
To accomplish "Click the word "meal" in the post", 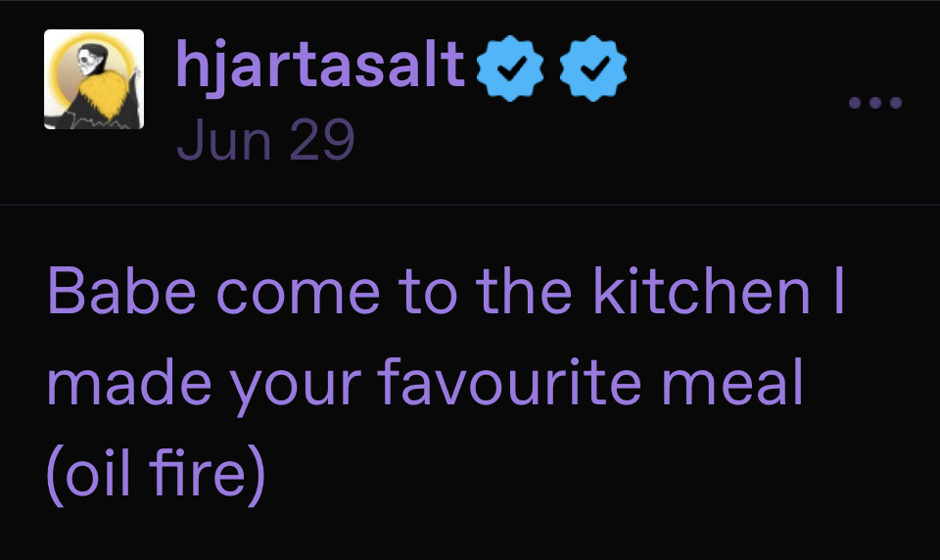I will pos(754,385).
